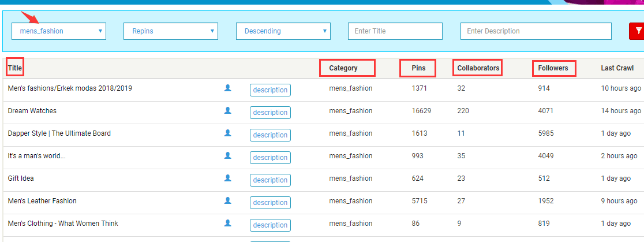644x242 pixels.
Task: Click the red filter funnel button
Action: click(x=637, y=31)
